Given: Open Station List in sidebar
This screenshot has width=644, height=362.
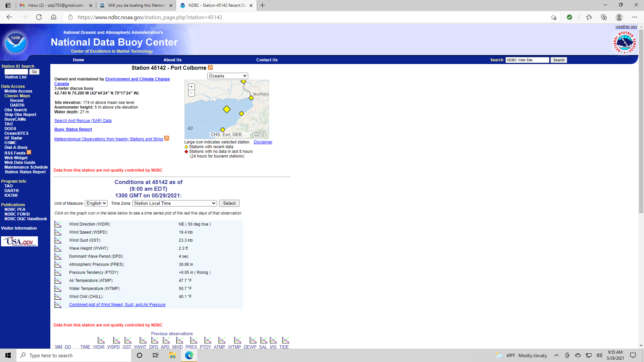Looking at the screenshot, I should click(x=15, y=77).
